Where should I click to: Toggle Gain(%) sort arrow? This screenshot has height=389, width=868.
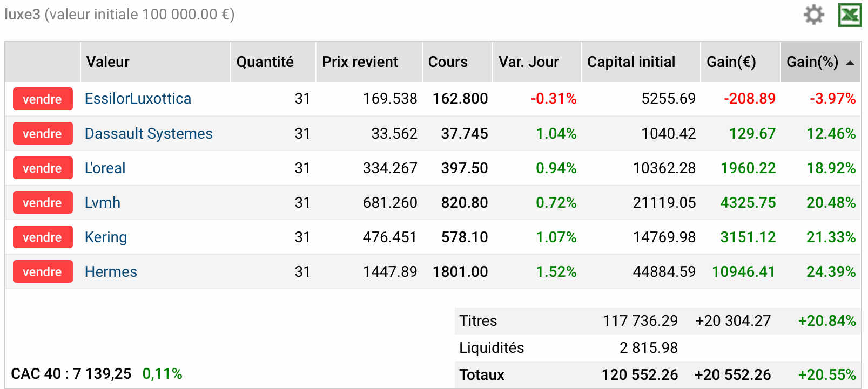[x=850, y=63]
